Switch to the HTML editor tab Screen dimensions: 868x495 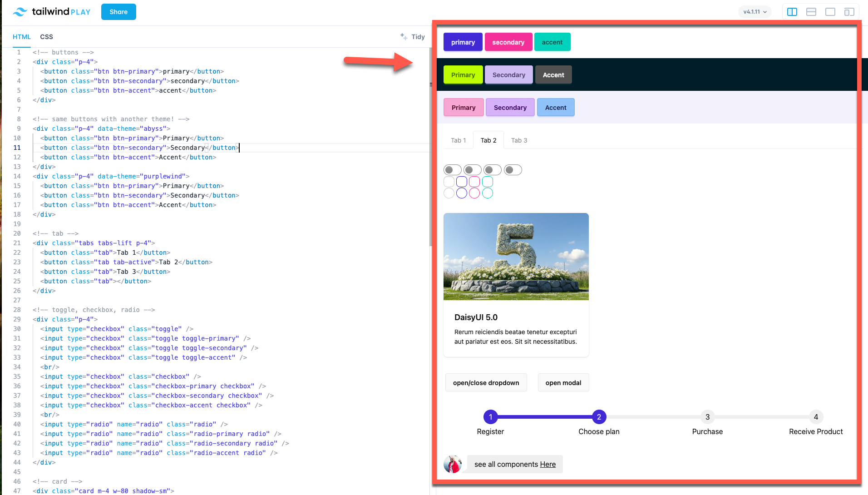click(22, 37)
